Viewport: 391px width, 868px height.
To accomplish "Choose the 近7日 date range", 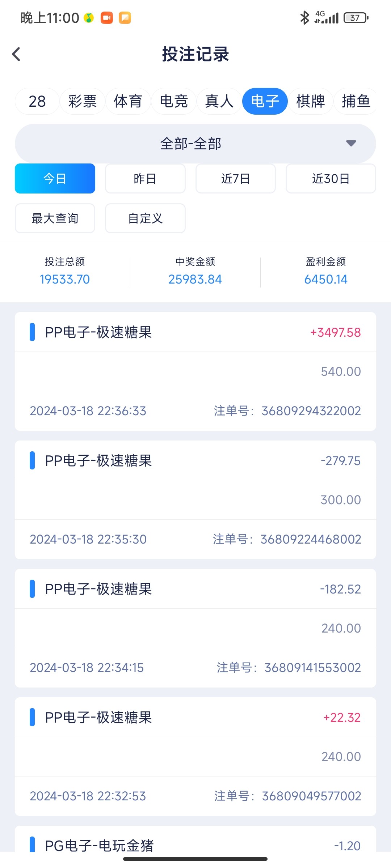I will pyautogui.click(x=236, y=179).
